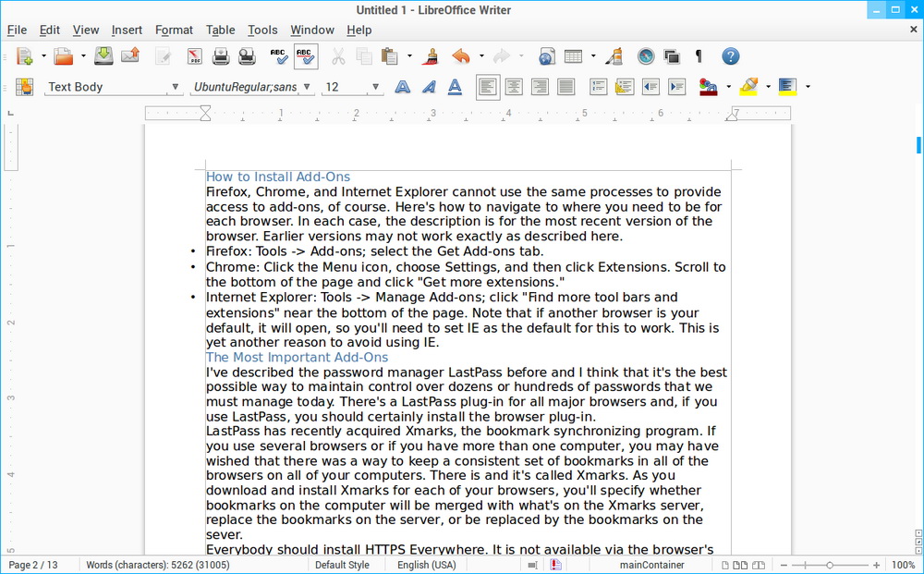Align text left
The height and width of the screenshot is (574, 924).
pyautogui.click(x=488, y=87)
